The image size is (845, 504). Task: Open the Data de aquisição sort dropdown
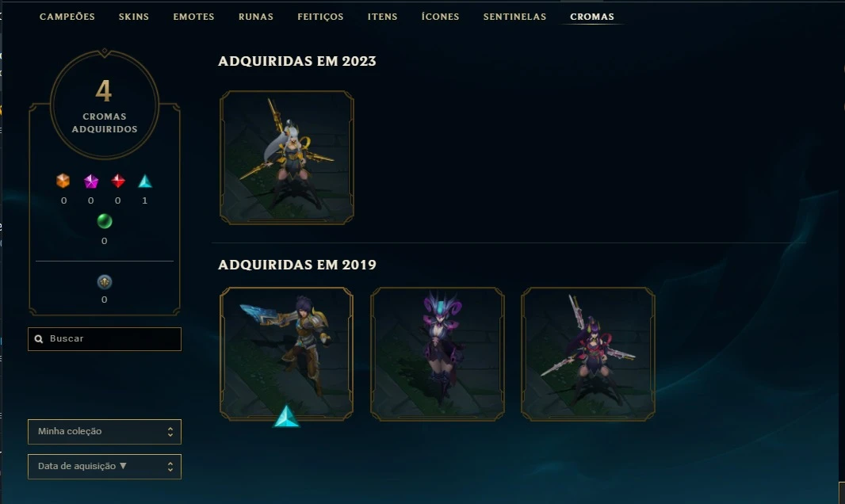[x=105, y=466]
